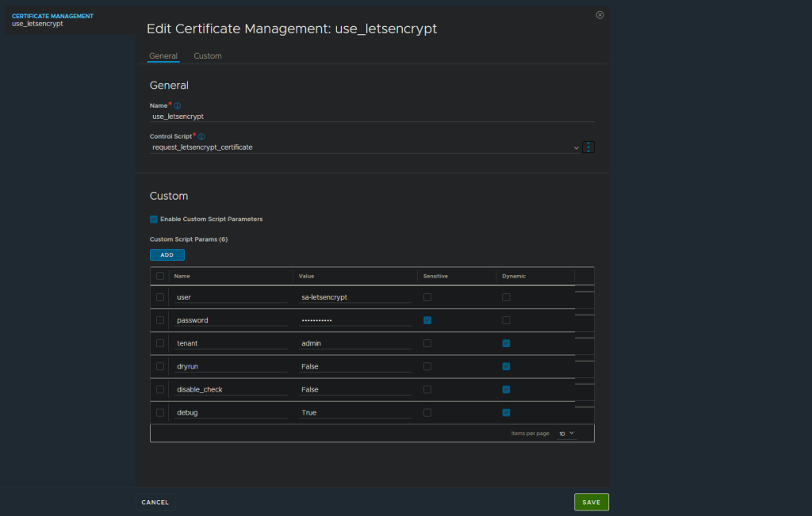Click the SAVE button
This screenshot has width=812, height=516.
592,502
